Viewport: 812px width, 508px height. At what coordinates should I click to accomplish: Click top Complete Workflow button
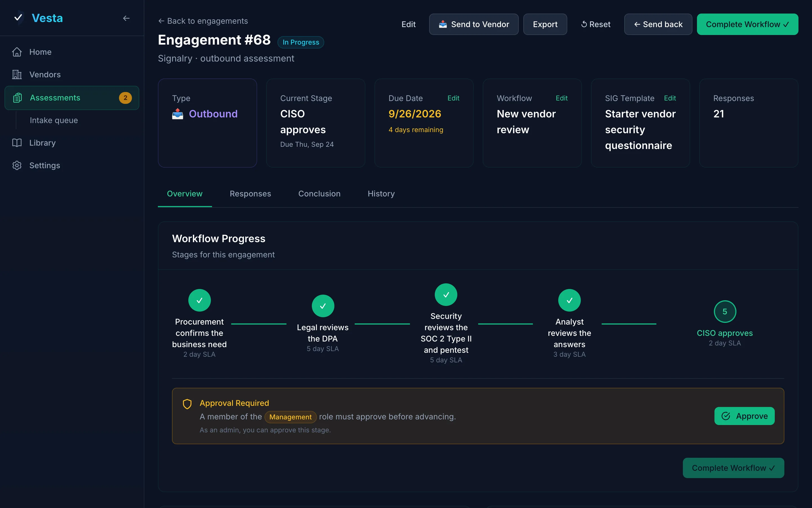tap(747, 24)
